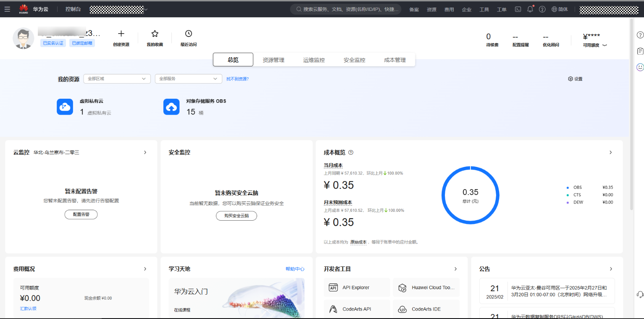Click the 已实名认证 badge
Image resolution: width=644 pixels, height=319 pixels.
(x=53, y=43)
